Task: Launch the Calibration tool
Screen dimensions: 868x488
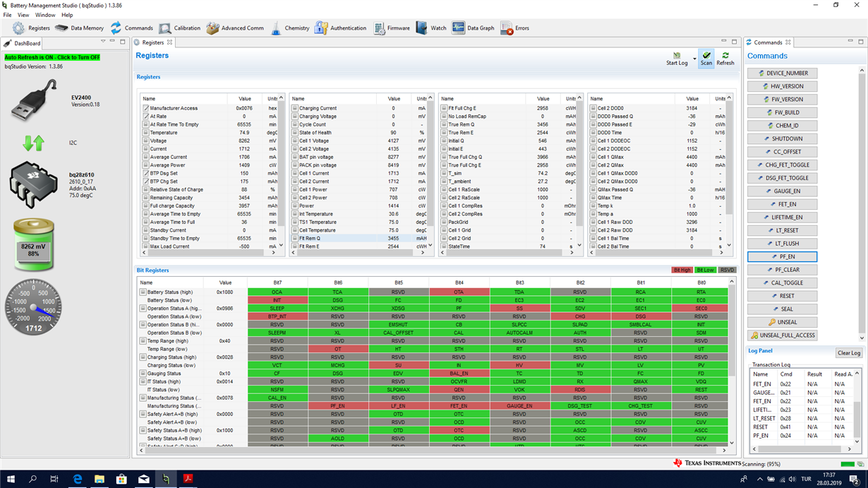Action: 179,28
